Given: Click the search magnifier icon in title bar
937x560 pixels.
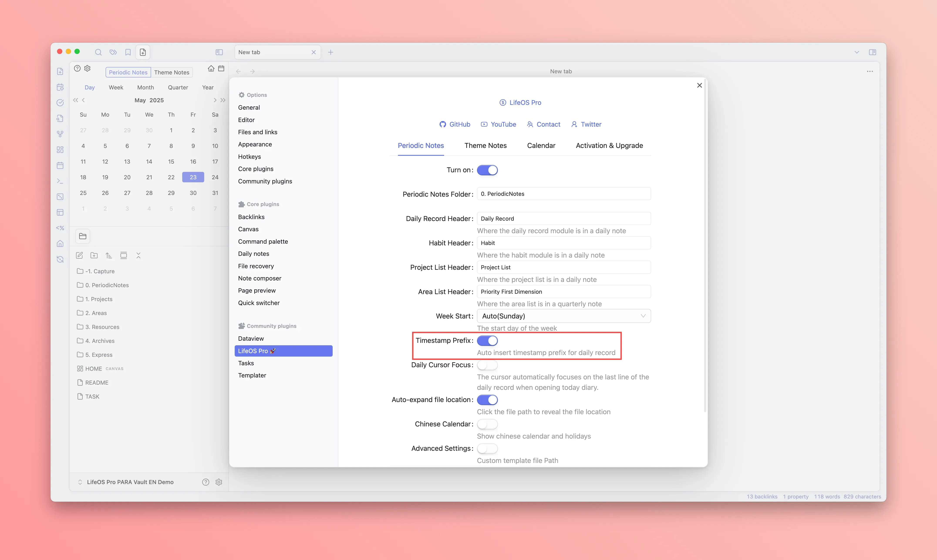Looking at the screenshot, I should point(98,52).
